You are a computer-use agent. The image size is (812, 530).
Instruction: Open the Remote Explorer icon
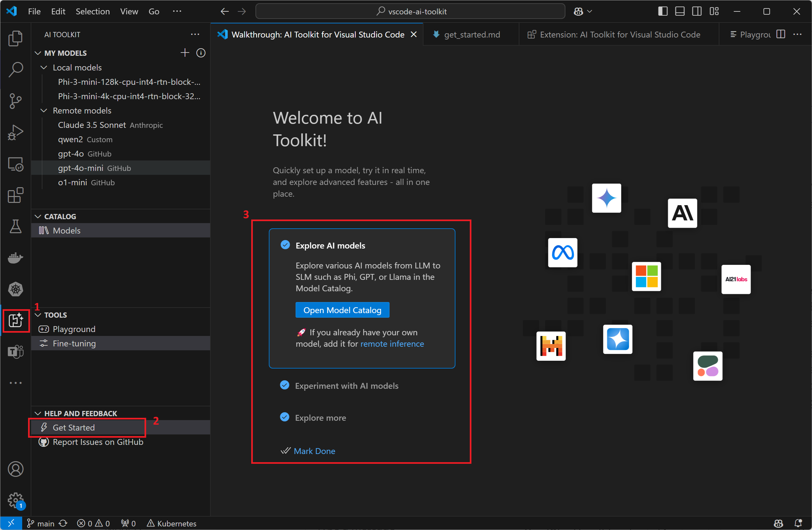coord(15,164)
